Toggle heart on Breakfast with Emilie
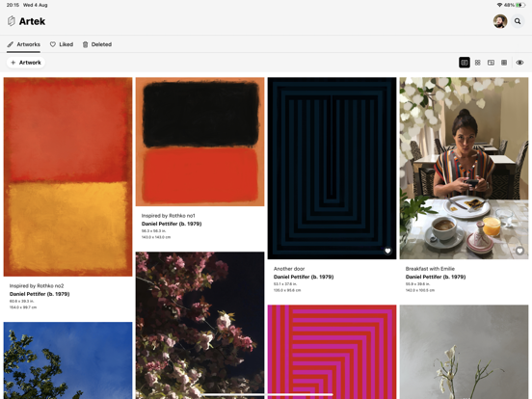The image size is (532, 399). 519,251
